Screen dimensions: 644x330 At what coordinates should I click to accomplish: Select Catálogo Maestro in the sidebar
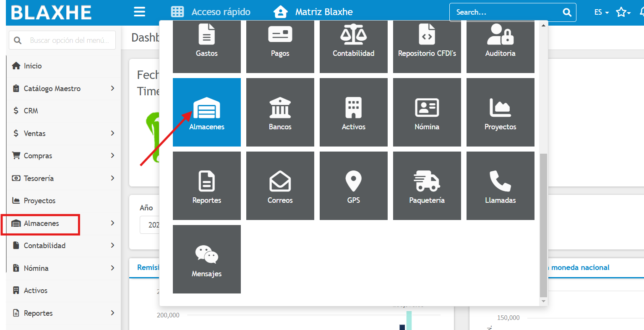(x=52, y=89)
